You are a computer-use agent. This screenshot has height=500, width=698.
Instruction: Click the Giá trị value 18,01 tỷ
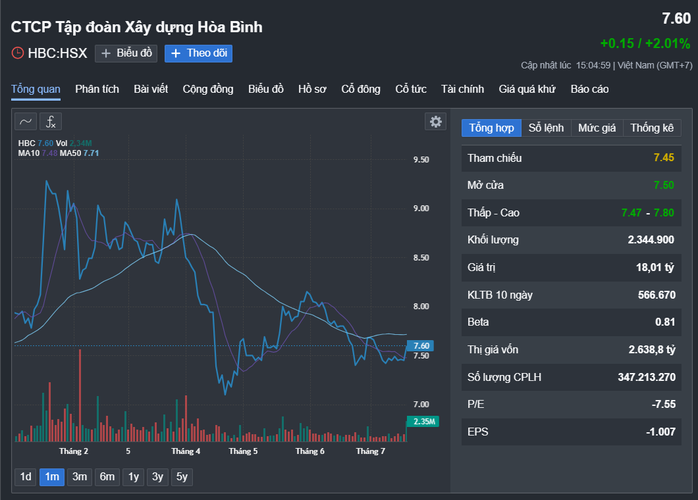coord(655,268)
